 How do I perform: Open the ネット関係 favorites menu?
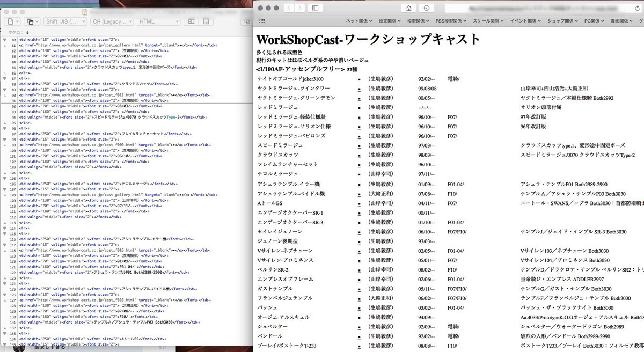pos(360,21)
